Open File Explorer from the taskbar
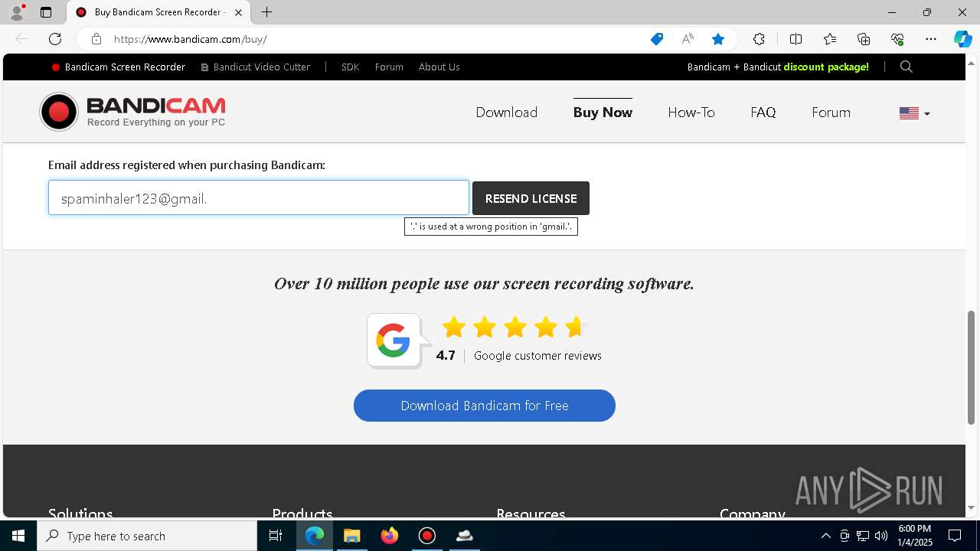This screenshot has height=551, width=980. (x=351, y=536)
